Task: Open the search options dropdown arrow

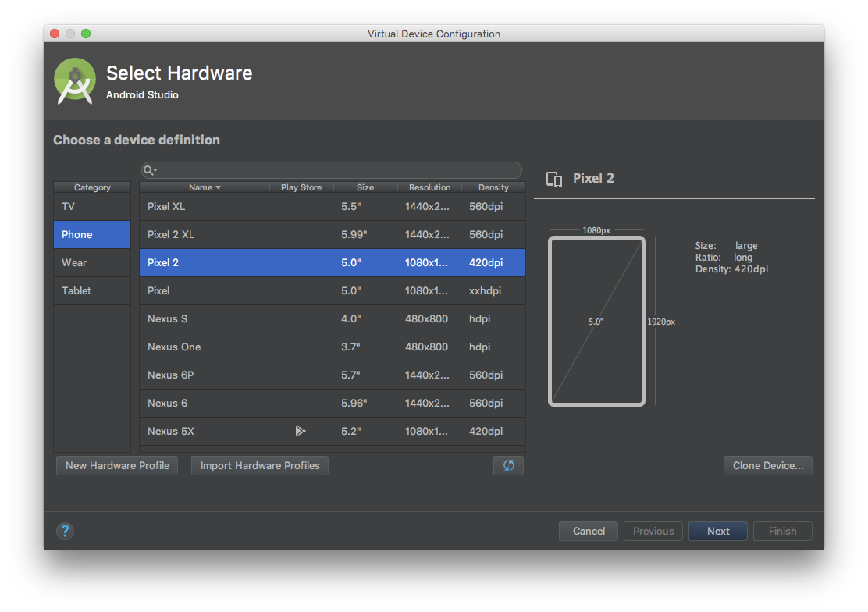Action: pos(155,170)
